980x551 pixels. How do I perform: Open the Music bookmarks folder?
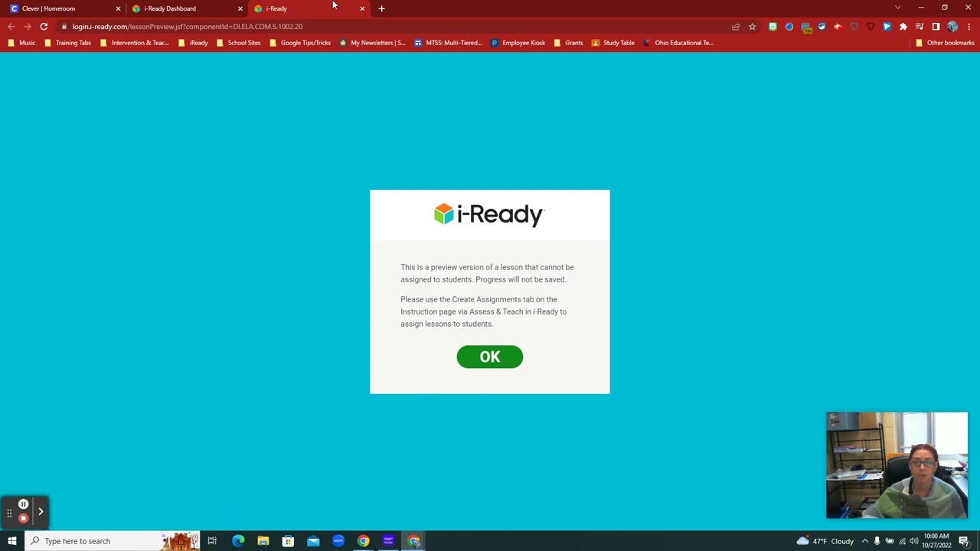coord(21,43)
